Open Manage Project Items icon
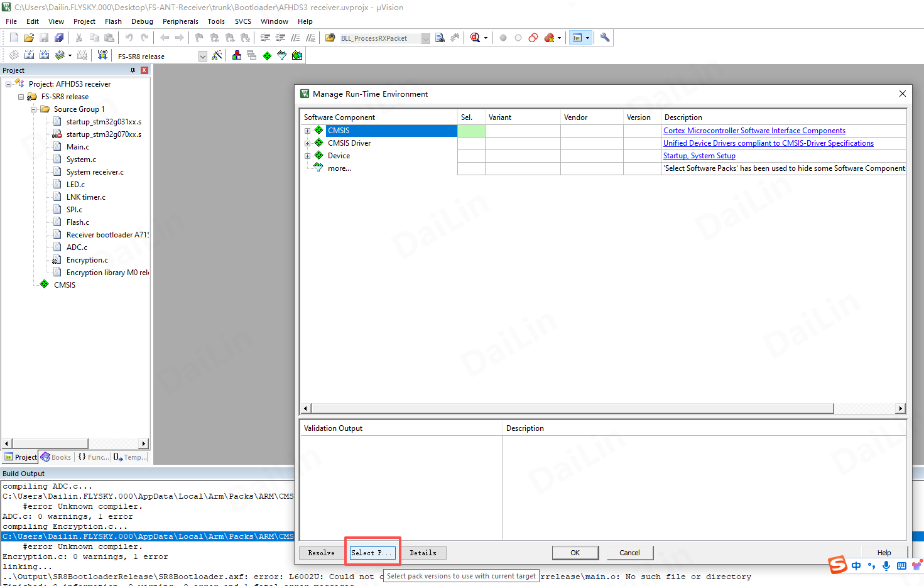924x586 pixels. click(237, 55)
